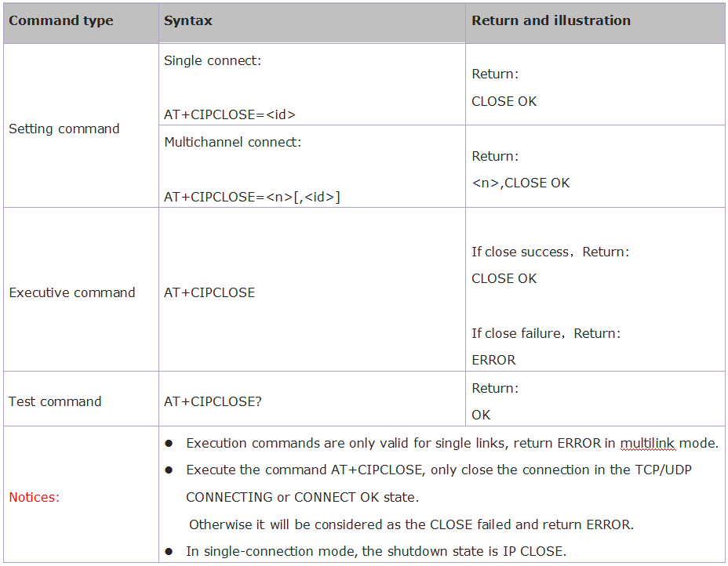Select the "Setting command" cell
Image resolution: width=728 pixels, height=566 pixels.
(x=64, y=129)
